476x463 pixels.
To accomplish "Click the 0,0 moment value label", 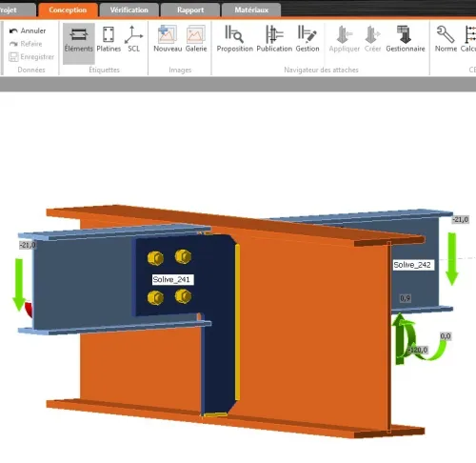I will 446,336.
